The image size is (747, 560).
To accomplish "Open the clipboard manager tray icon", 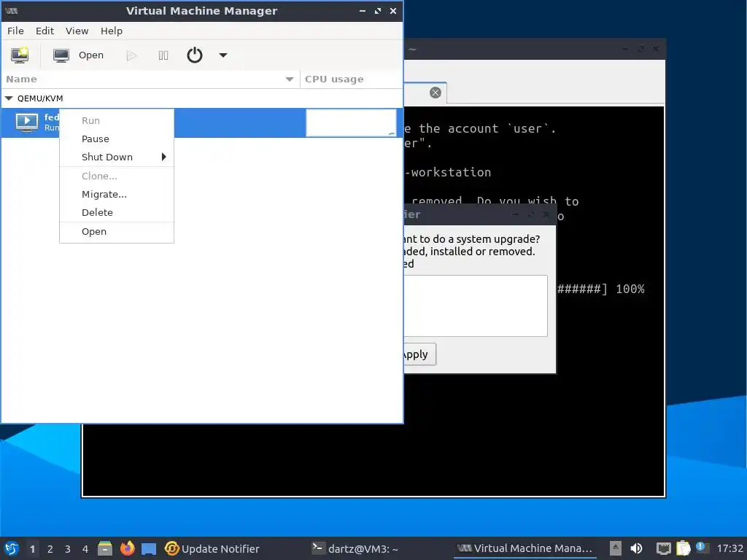I will tap(683, 548).
